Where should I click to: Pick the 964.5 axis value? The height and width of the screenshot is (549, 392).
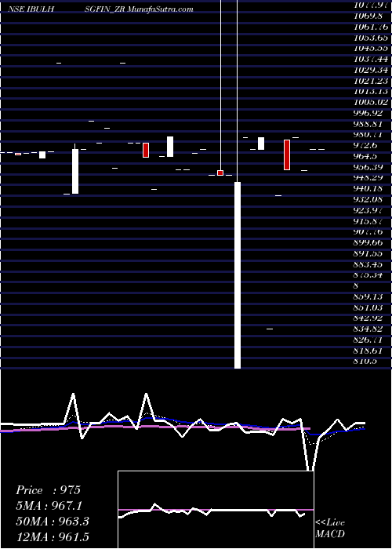tap(365, 156)
